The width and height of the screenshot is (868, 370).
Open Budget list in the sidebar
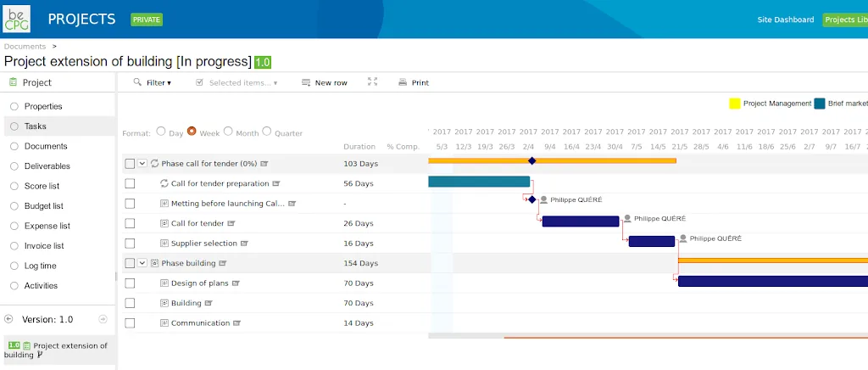pos(44,206)
